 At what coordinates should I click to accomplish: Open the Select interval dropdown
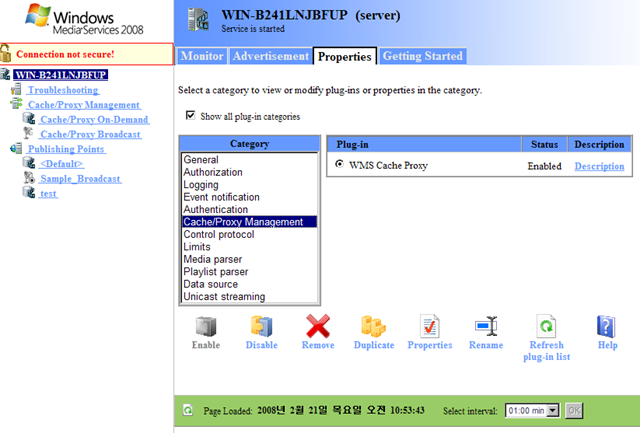pyautogui.click(x=553, y=410)
